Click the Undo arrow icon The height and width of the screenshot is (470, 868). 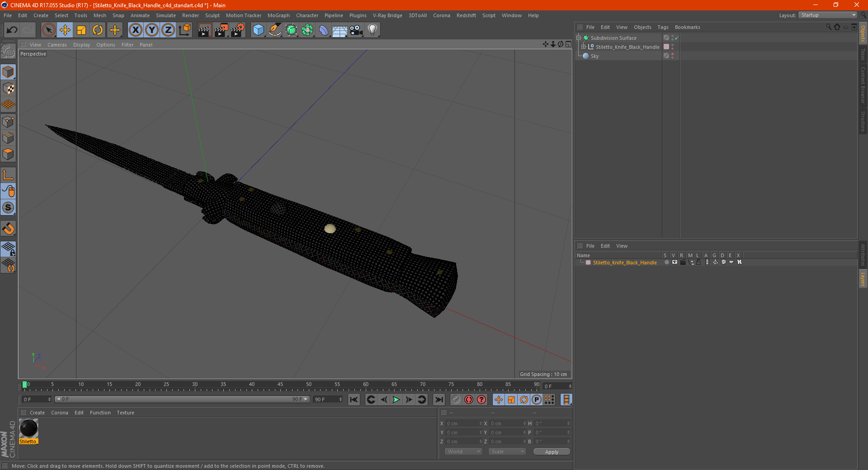[12, 30]
